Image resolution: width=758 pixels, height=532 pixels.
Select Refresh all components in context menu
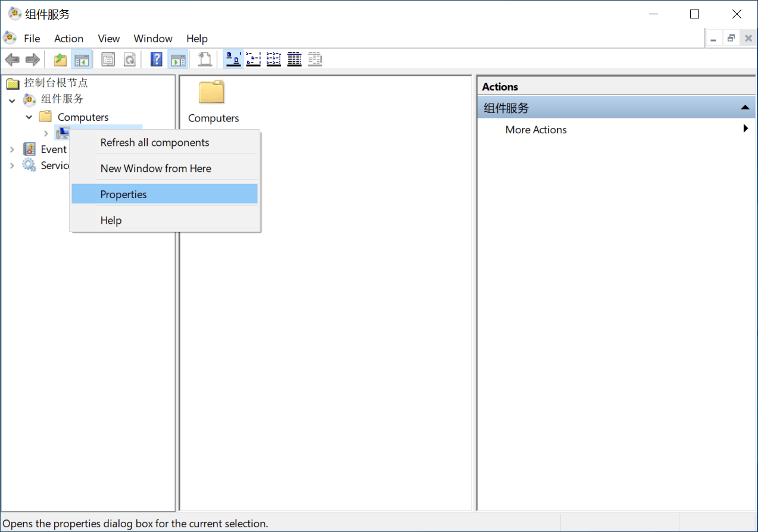[155, 143]
